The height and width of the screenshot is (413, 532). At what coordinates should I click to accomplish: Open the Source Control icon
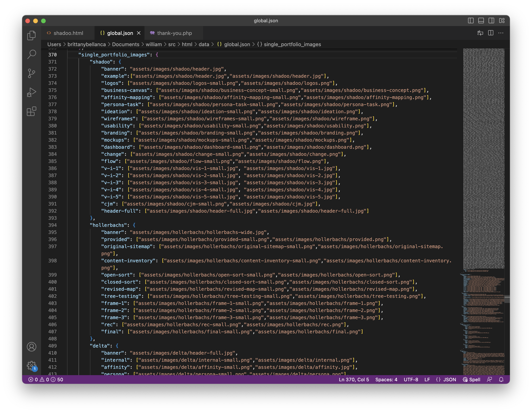(x=31, y=73)
